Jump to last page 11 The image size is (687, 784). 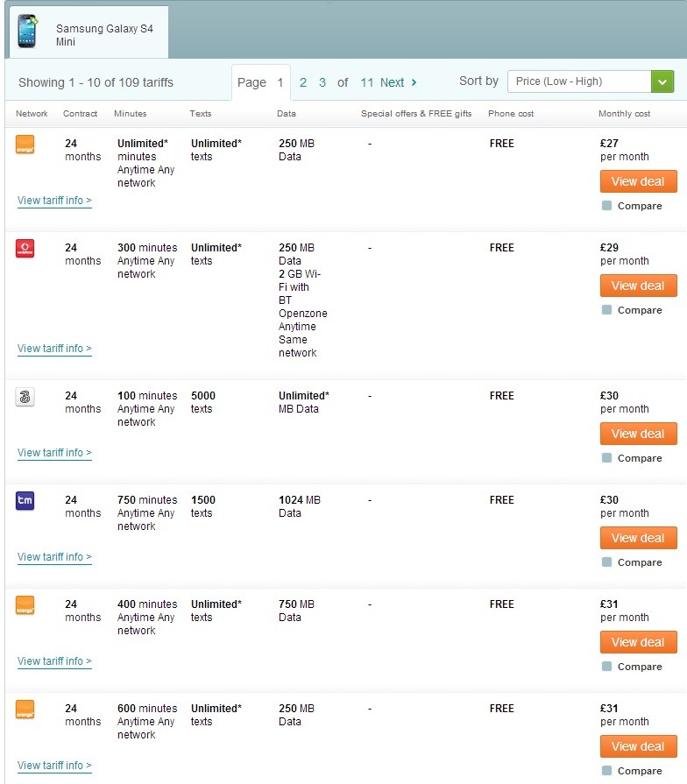[367, 82]
